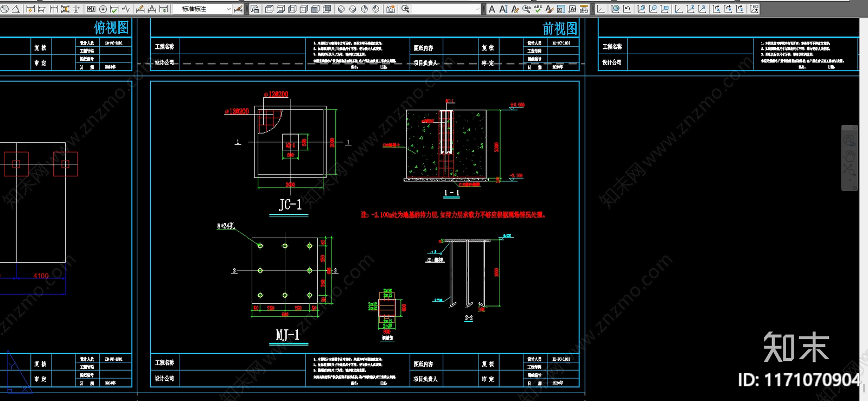This screenshot has height=401, width=868.
Task: Open the Named Views manager
Action: [x=254, y=9]
